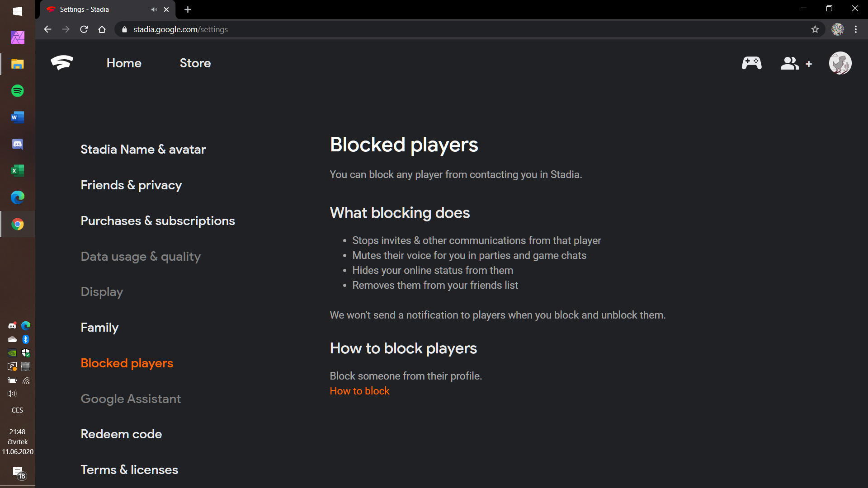
Task: Open Redeem code section
Action: click(x=121, y=434)
